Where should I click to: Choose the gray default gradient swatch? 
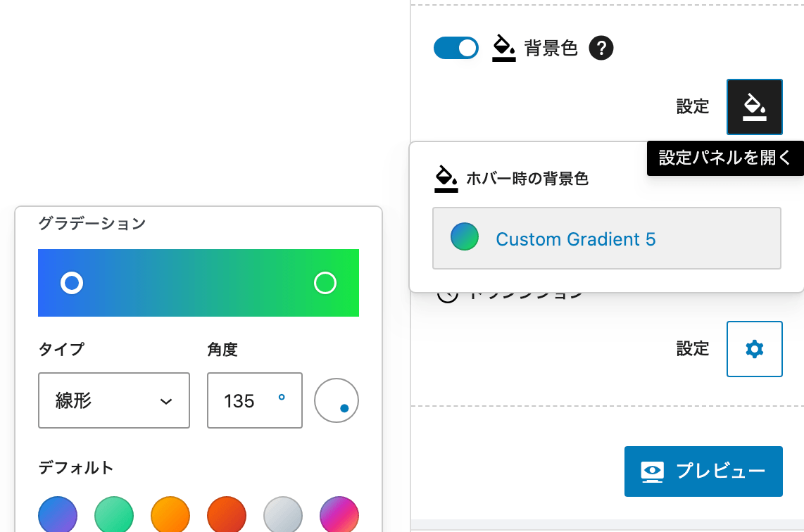(x=283, y=514)
